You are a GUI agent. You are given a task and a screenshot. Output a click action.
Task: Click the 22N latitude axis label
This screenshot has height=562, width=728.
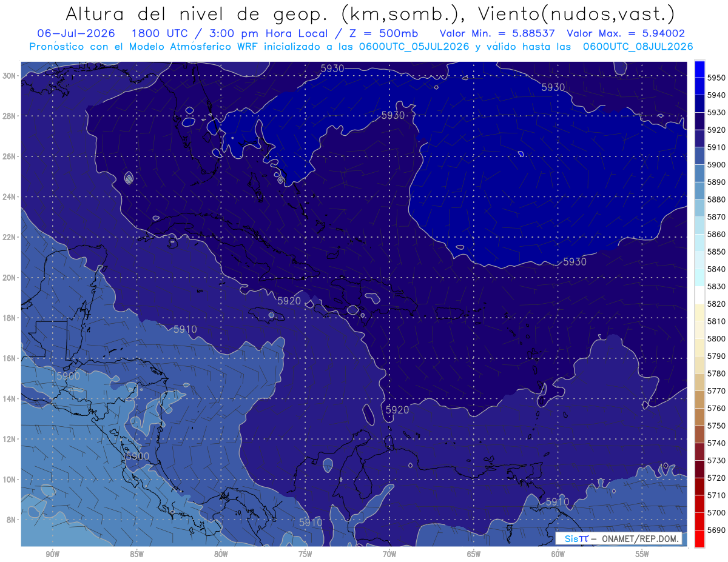[9, 237]
